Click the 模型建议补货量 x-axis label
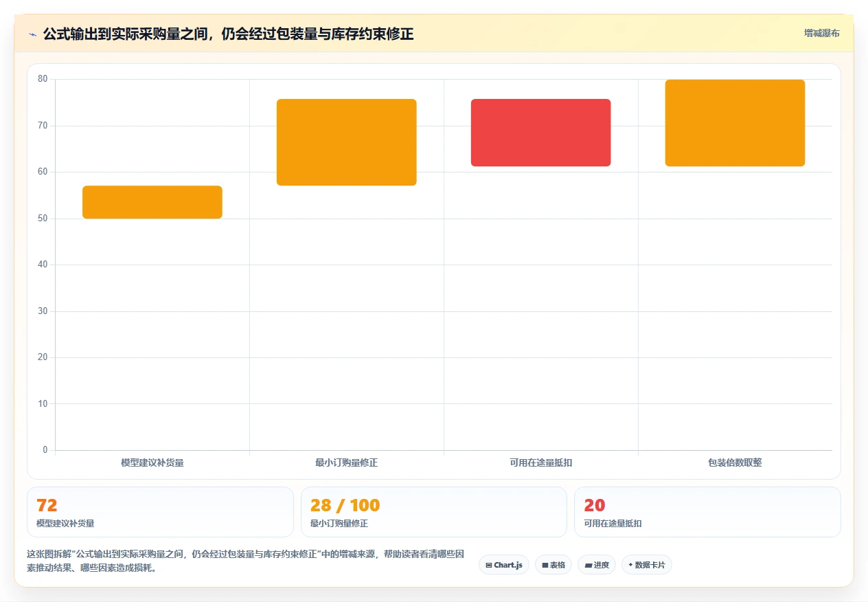 pyautogui.click(x=152, y=462)
